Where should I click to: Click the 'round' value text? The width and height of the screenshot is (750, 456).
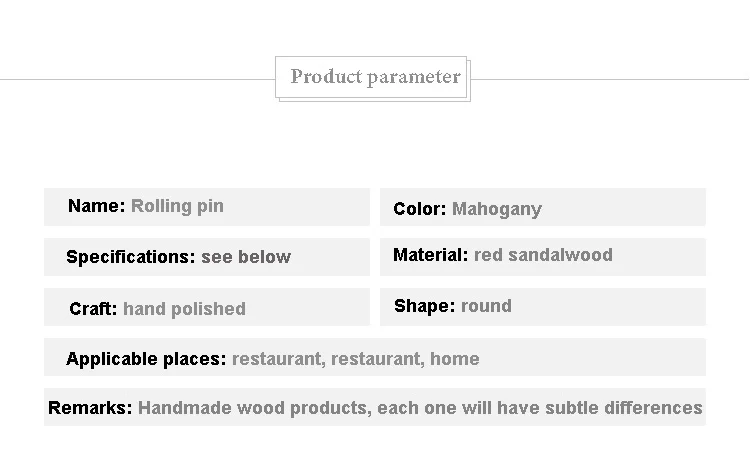coord(486,306)
